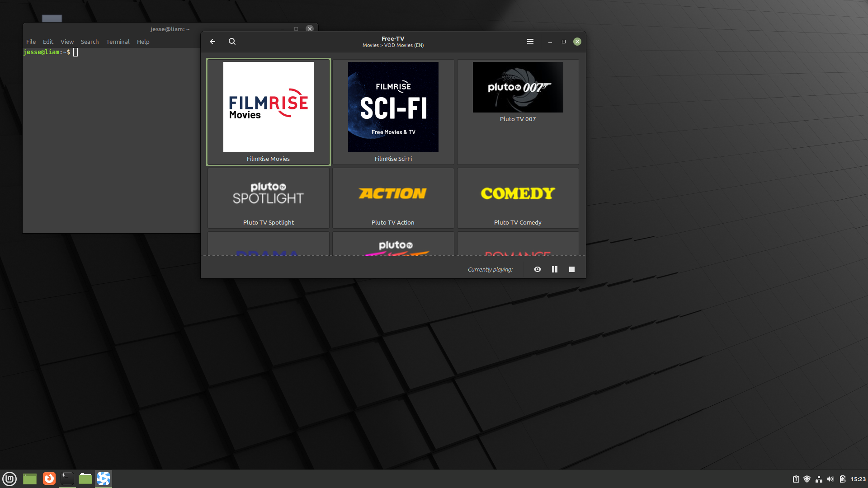Image resolution: width=868 pixels, height=488 pixels.
Task: Maximize the Free-TV window
Action: click(x=564, y=42)
